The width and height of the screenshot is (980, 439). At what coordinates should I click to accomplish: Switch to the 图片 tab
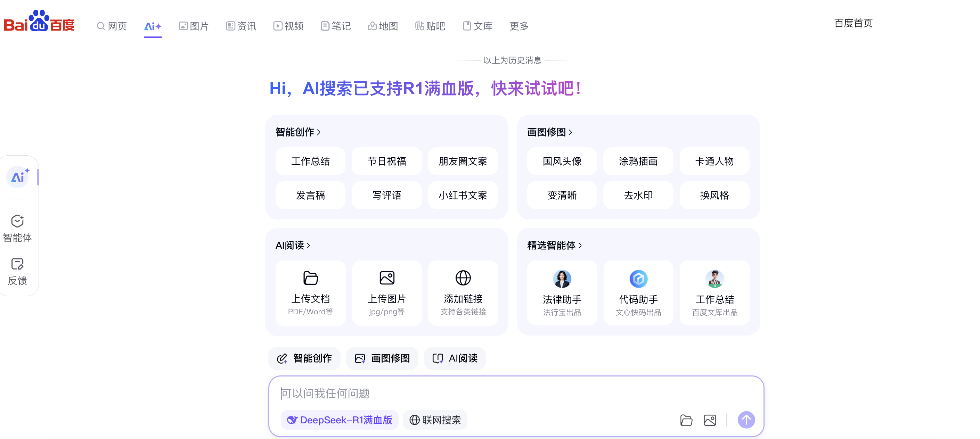(194, 26)
